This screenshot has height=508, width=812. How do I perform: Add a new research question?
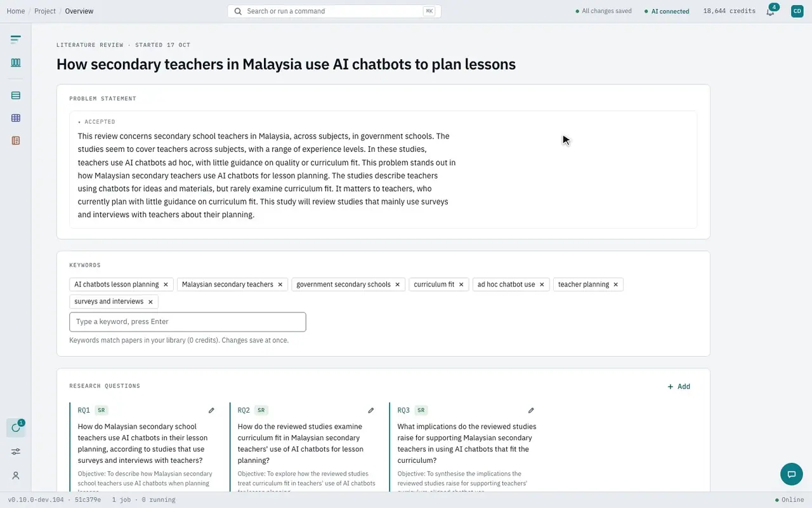(x=679, y=386)
